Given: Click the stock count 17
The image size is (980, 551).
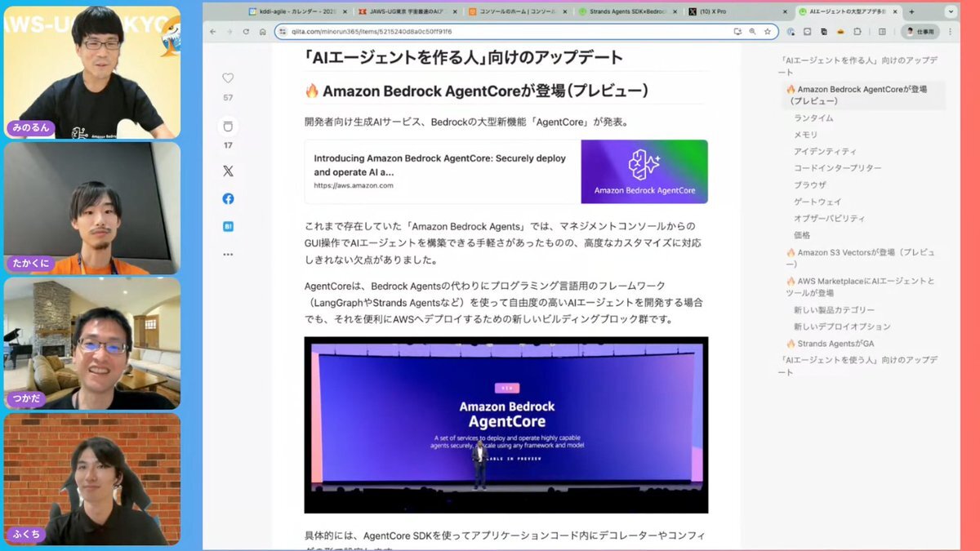Looking at the screenshot, I should pos(228,145).
